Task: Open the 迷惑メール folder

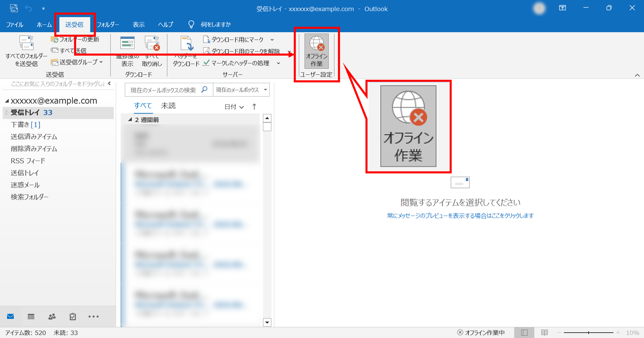Action: coord(25,185)
